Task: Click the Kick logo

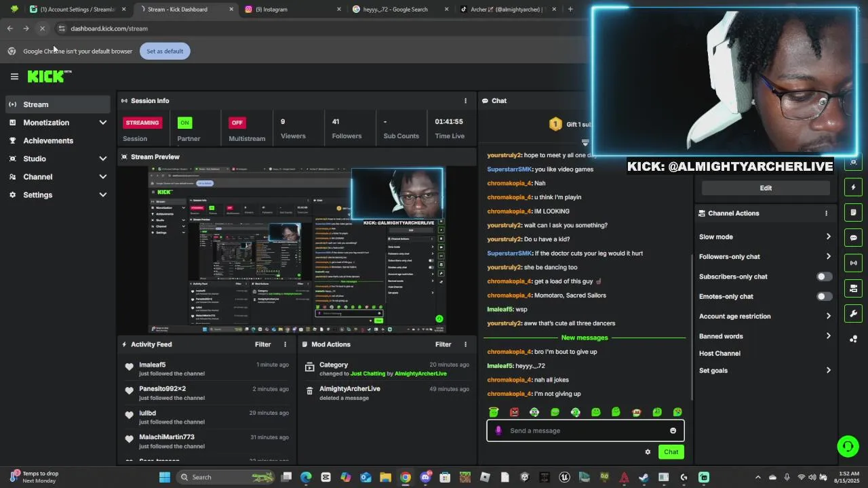Action: coord(50,76)
